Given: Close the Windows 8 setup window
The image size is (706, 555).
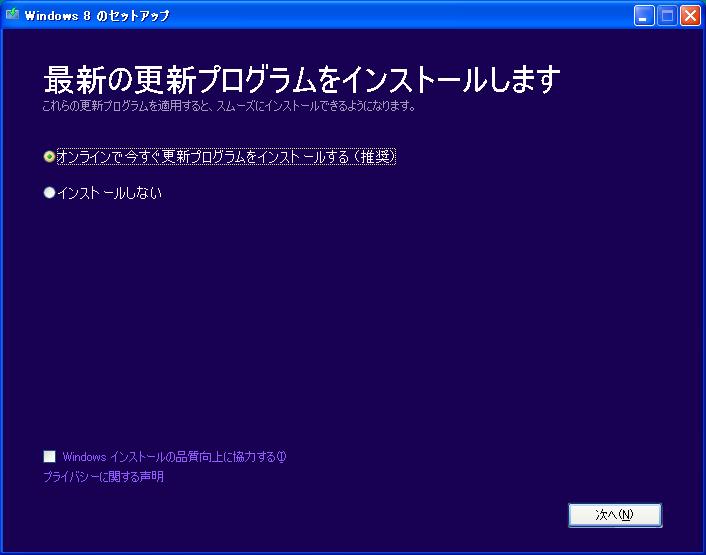Looking at the screenshot, I should click(690, 16).
